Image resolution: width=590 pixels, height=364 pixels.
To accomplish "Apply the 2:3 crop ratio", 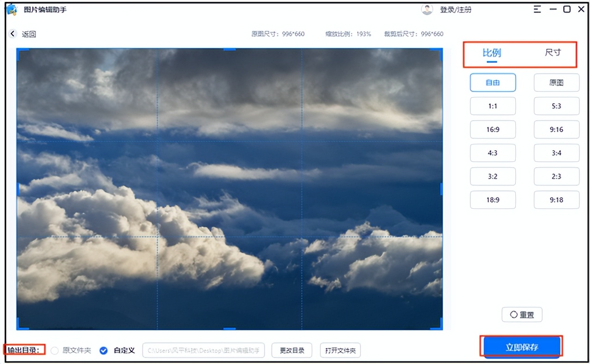I will point(556,176).
